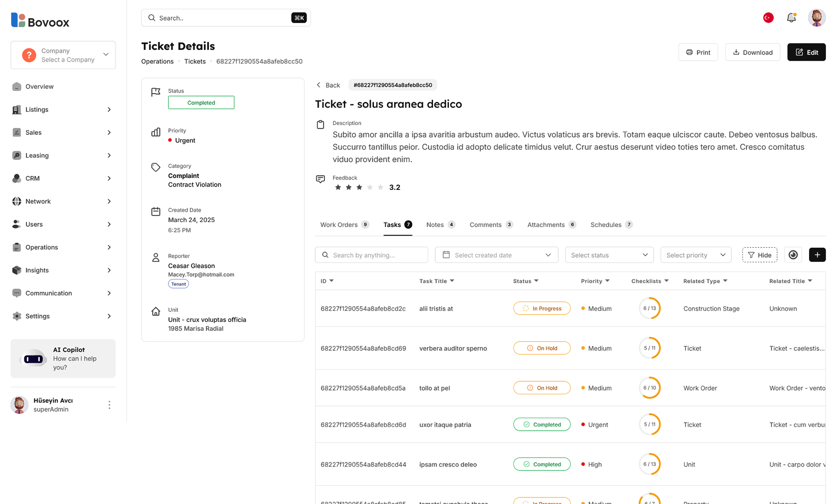Screen dimensions: 840x504
Task: Click the plus icon to add task
Action: point(817,255)
